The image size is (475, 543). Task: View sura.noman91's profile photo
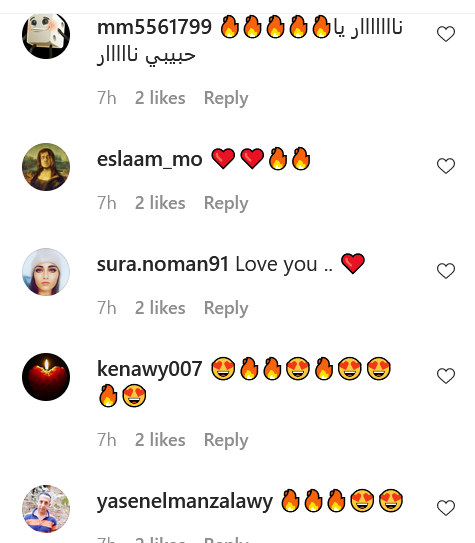click(46, 272)
